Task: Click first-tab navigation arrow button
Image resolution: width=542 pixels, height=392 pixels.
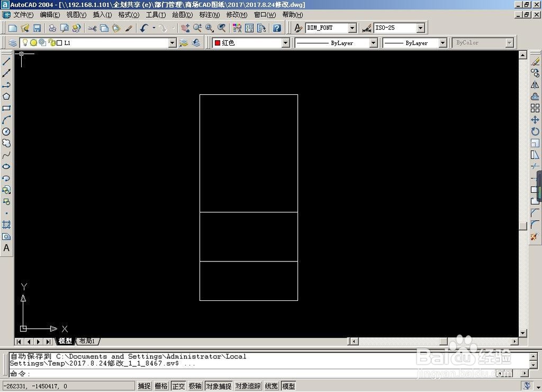Action: coord(18,342)
